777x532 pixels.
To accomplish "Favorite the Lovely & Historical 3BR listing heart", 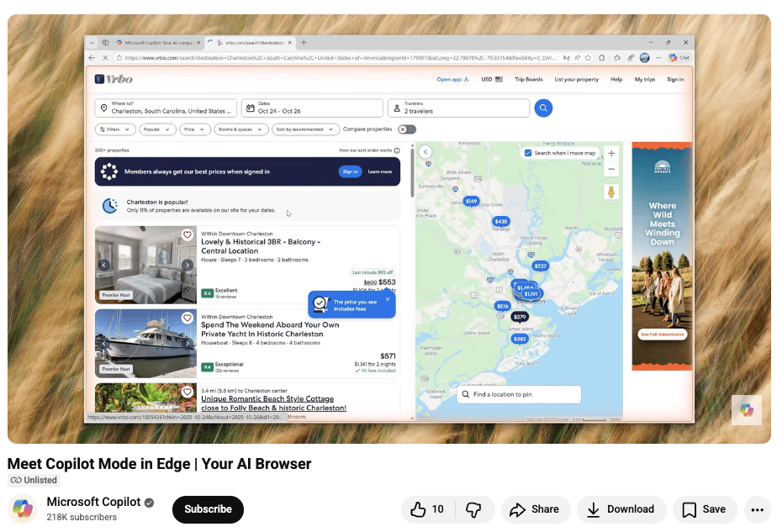I will [187, 234].
